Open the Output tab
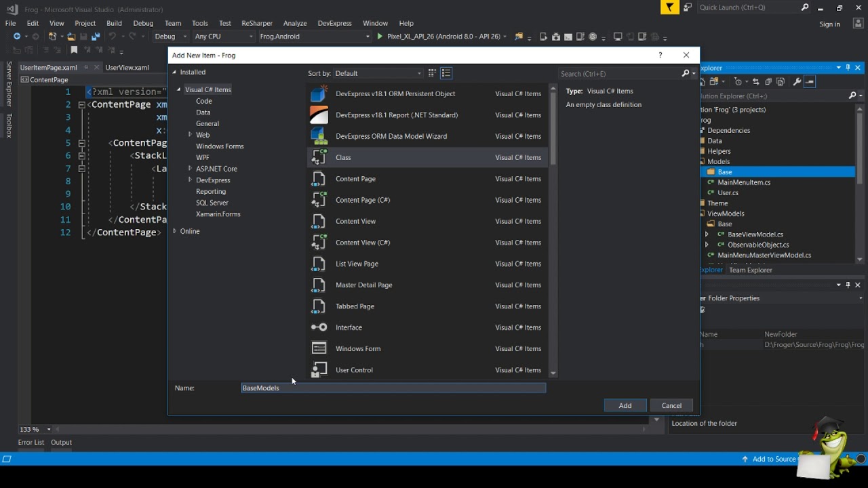 61,442
